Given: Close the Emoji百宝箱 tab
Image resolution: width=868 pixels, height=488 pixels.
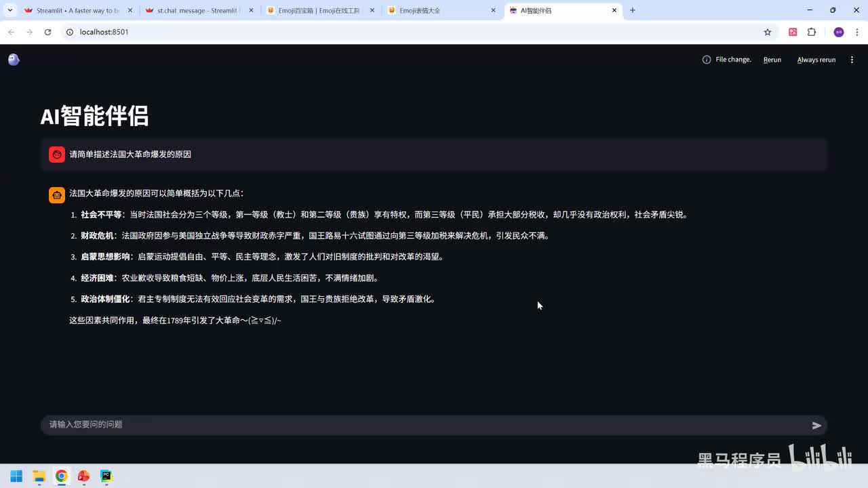Looking at the screenshot, I should [372, 10].
